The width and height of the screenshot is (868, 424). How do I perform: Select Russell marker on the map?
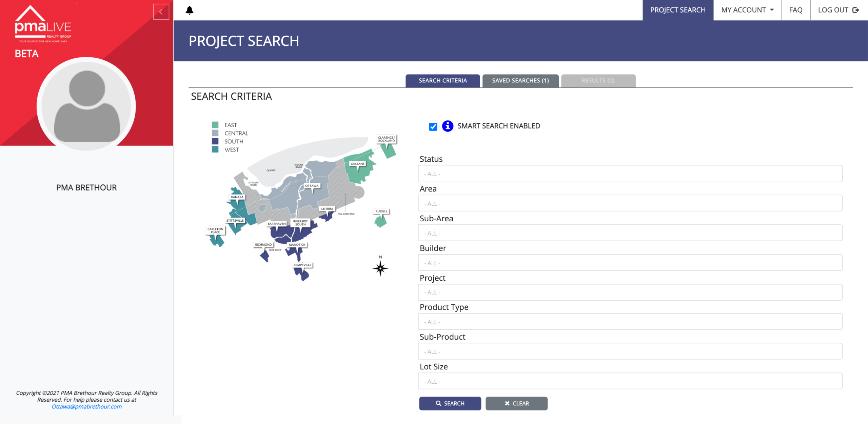click(381, 211)
